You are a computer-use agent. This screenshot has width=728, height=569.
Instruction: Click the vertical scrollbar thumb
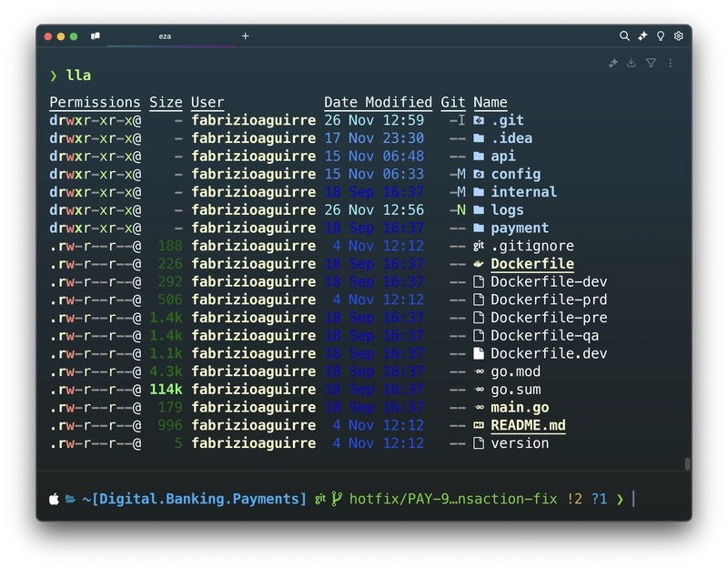[687, 464]
